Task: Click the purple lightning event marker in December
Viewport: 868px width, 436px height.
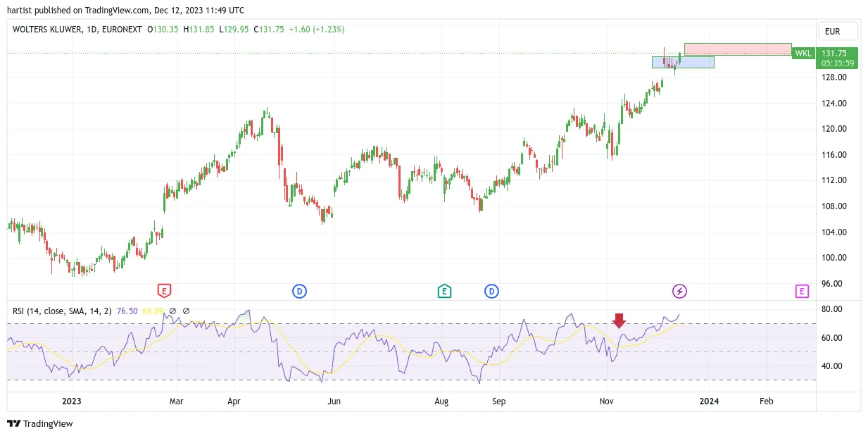Action: point(679,291)
